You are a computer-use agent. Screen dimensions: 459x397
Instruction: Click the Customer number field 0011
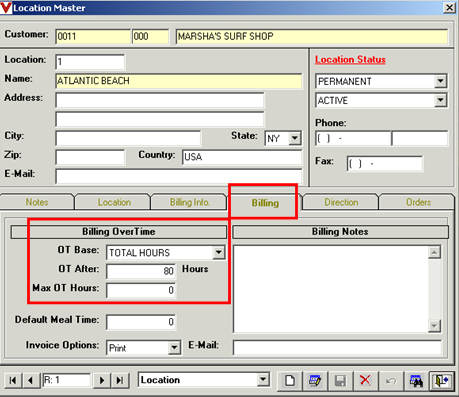[93, 36]
